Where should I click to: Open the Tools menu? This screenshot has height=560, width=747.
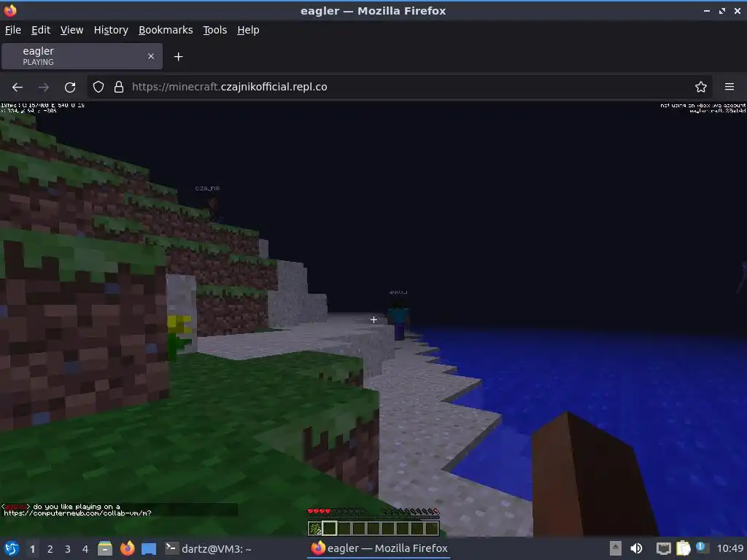pyautogui.click(x=215, y=30)
